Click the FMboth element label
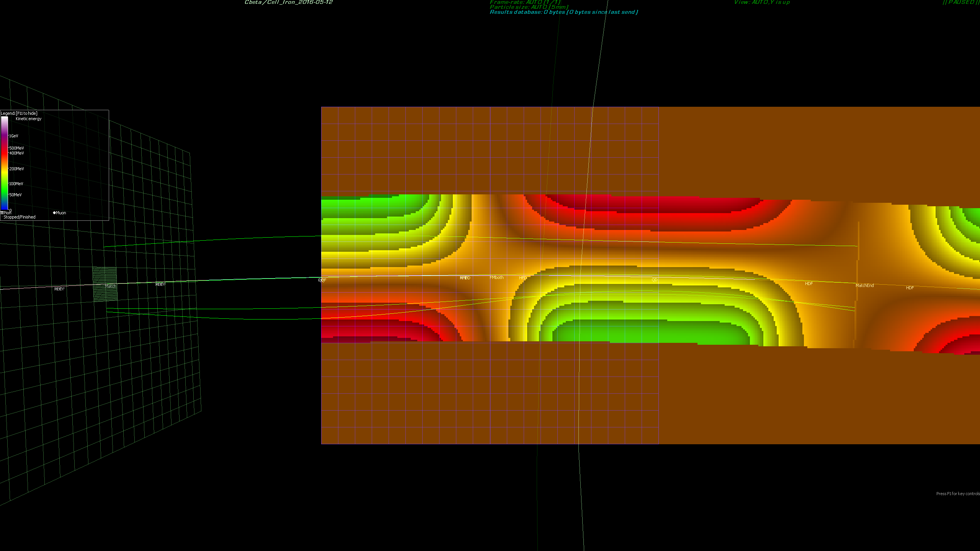The height and width of the screenshot is (551, 980). tap(497, 277)
